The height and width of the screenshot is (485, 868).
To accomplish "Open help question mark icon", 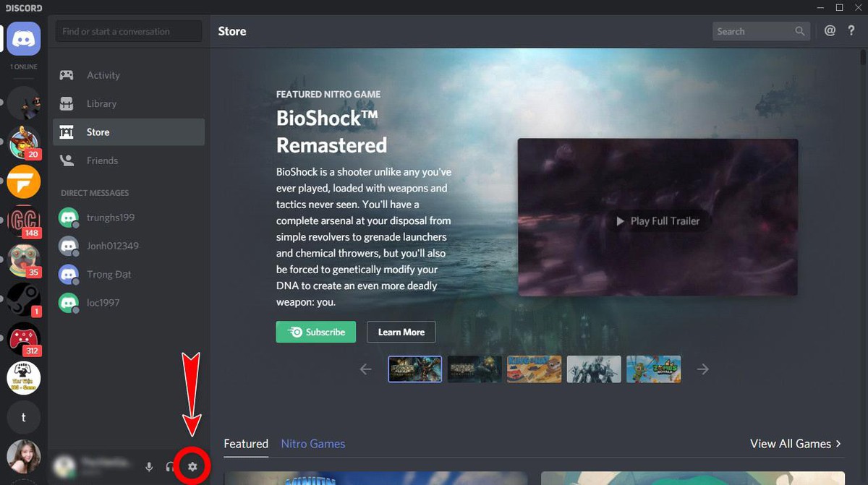I will pos(851,31).
